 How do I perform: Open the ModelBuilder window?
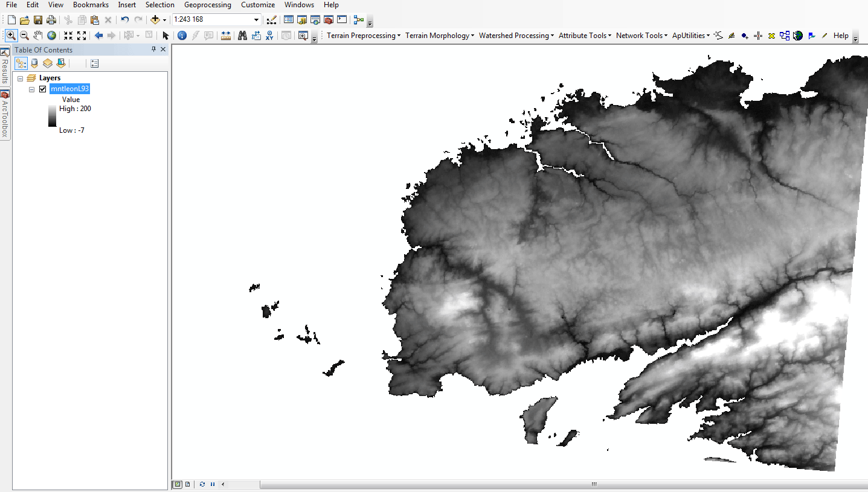[359, 20]
